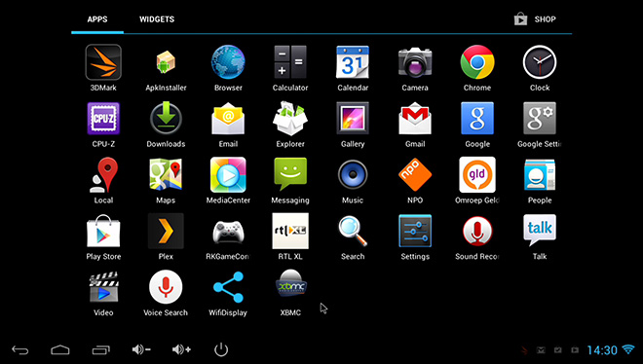Tap the power button in navigation bar

pos(221,349)
